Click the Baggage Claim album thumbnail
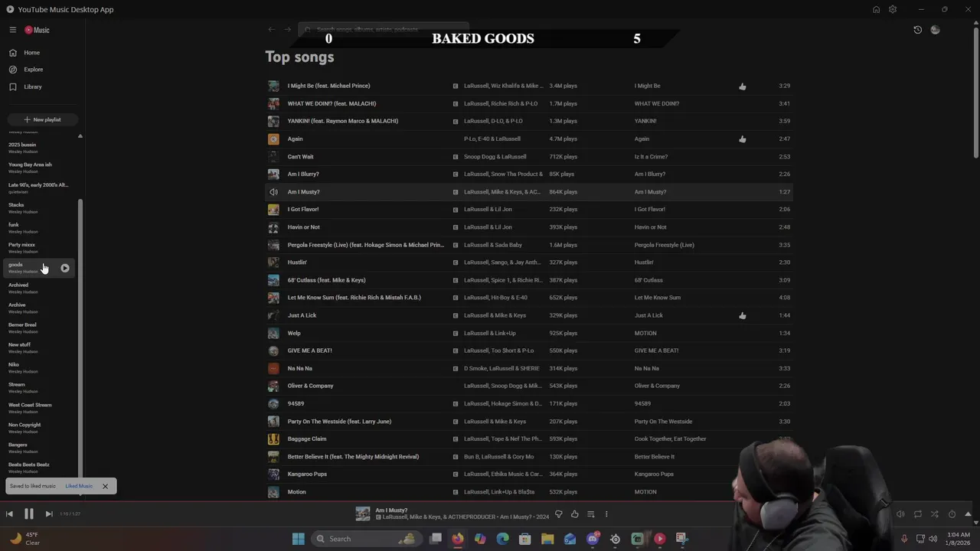 coord(273,439)
